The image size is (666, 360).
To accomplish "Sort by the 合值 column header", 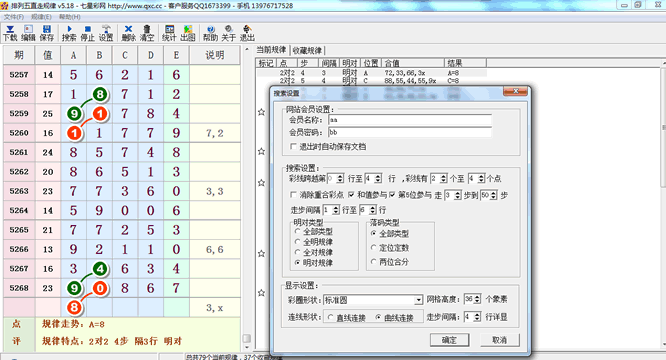I will pyautogui.click(x=413, y=63).
